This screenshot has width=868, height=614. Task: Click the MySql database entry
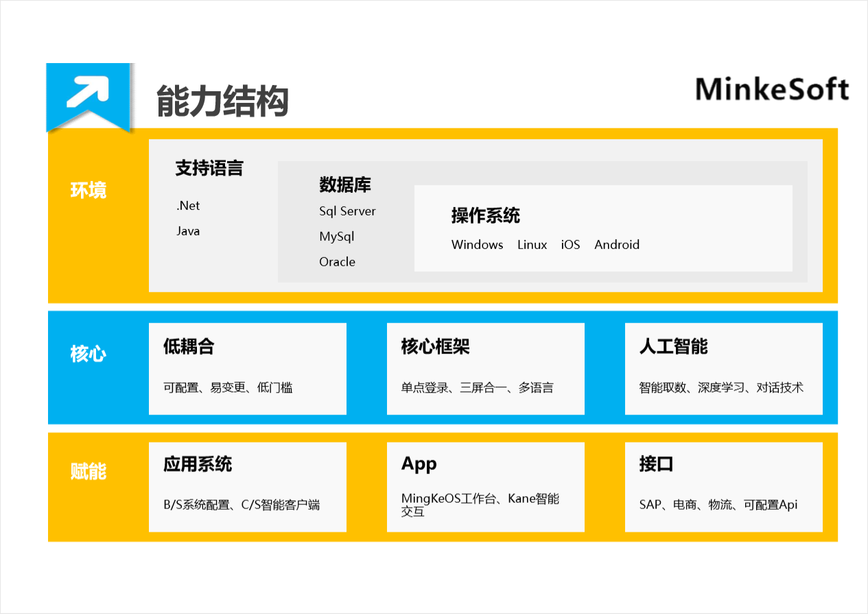(337, 237)
